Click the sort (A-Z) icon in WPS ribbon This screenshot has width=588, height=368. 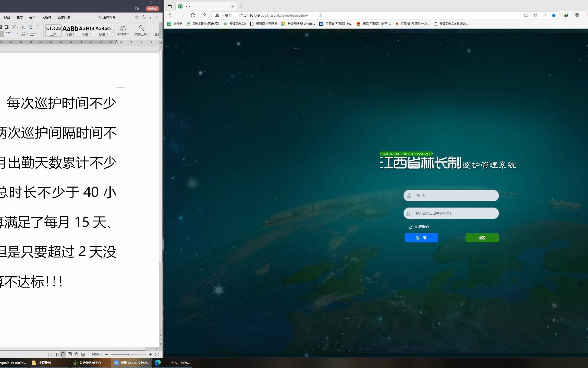(x=23, y=27)
